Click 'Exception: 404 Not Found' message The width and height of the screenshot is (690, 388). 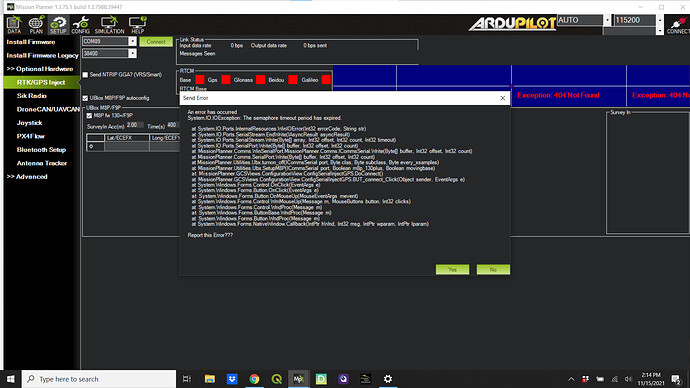coord(558,95)
